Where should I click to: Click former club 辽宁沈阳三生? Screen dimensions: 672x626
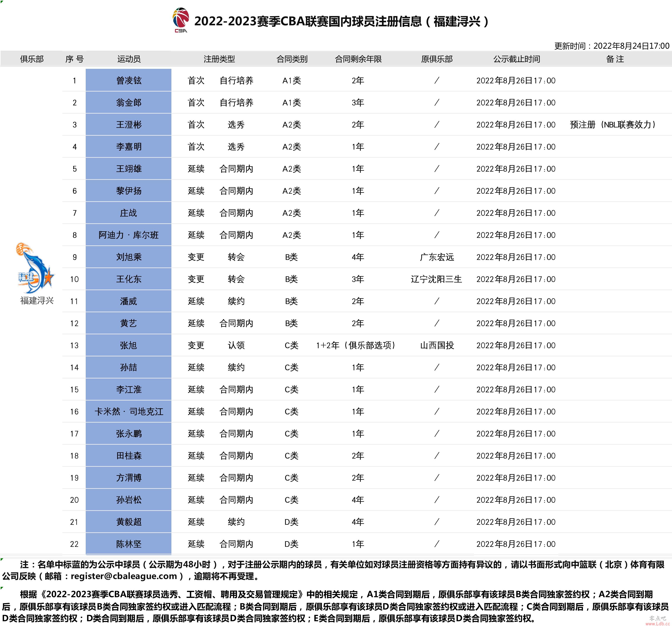(436, 279)
